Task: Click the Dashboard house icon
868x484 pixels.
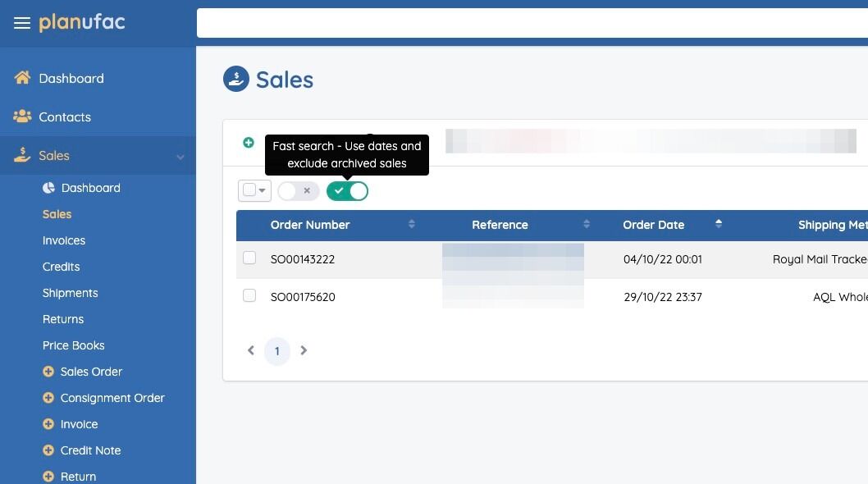Action: click(22, 78)
